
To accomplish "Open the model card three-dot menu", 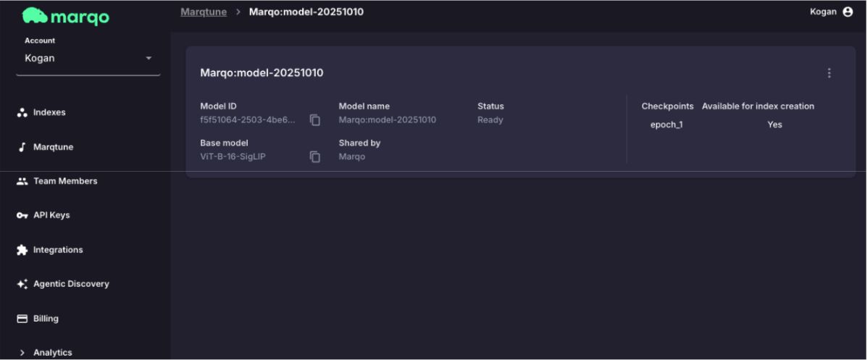I will click(x=829, y=73).
